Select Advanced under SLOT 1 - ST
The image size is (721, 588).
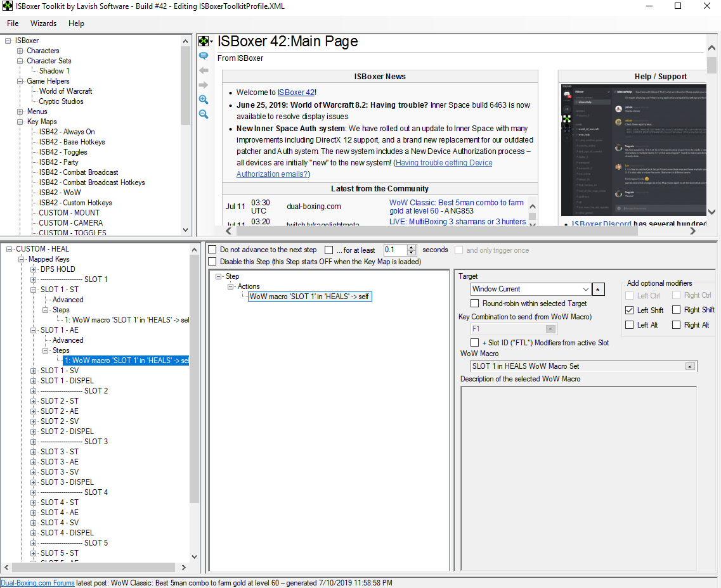(68, 300)
